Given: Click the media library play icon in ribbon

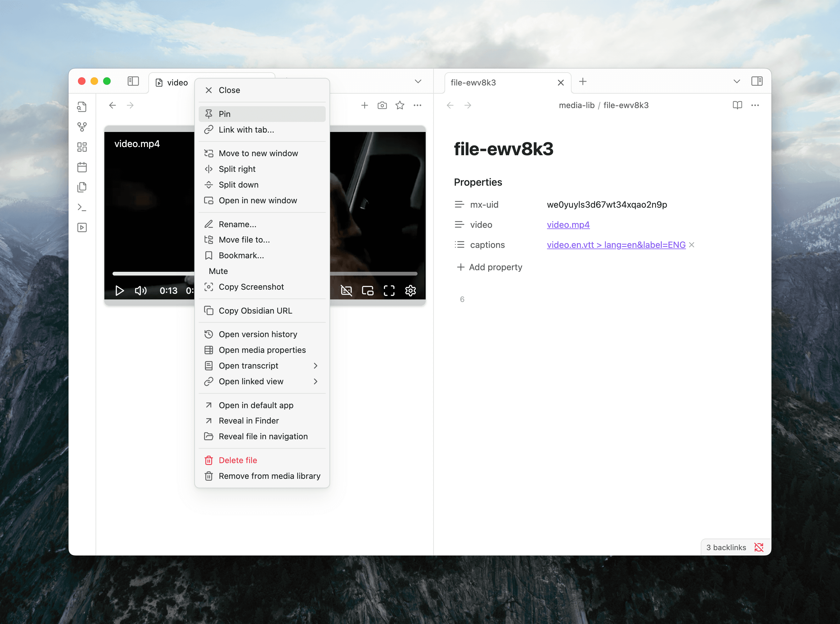Looking at the screenshot, I should [82, 227].
